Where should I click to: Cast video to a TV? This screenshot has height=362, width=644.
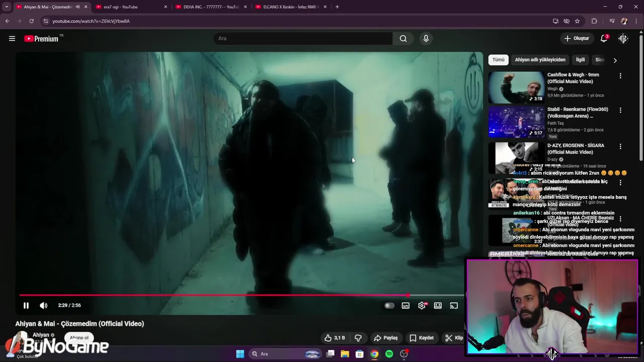click(454, 305)
